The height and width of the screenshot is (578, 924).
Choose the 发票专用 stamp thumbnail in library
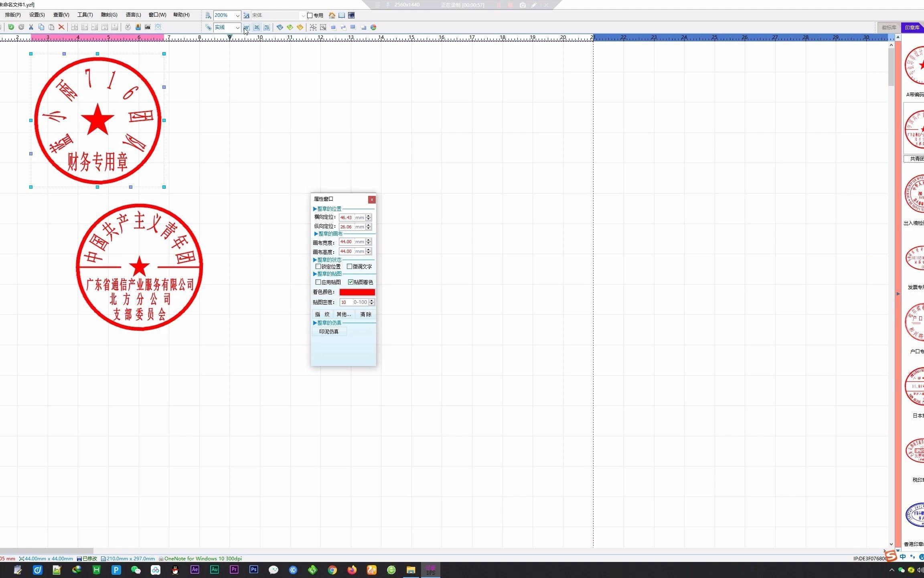(x=915, y=259)
